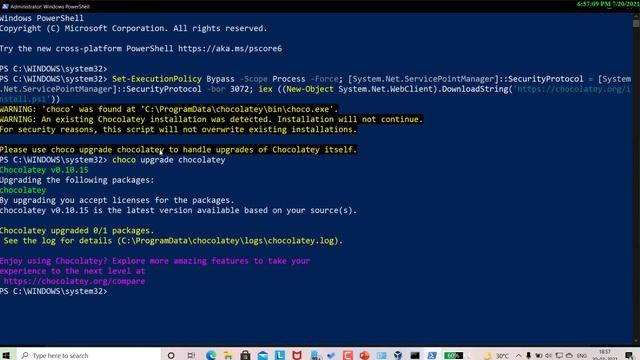Show hidden system tray icons
Screen dimensions: 640x360
click(518, 356)
